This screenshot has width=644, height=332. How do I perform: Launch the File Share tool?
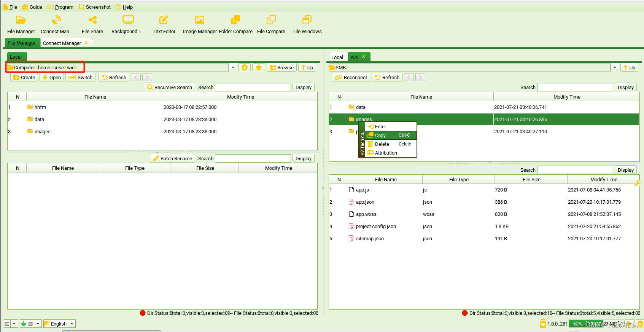pyautogui.click(x=92, y=20)
